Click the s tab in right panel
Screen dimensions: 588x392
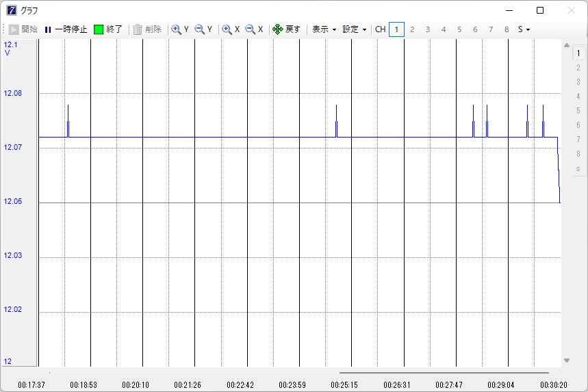[578, 168]
